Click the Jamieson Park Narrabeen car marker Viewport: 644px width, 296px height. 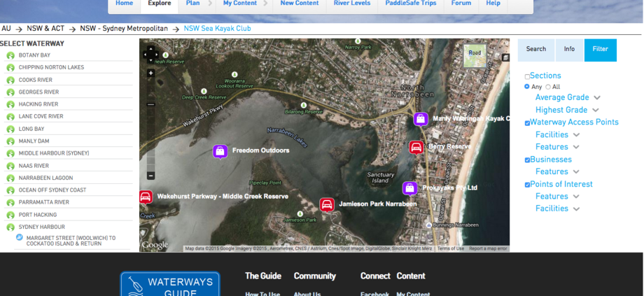[326, 204]
